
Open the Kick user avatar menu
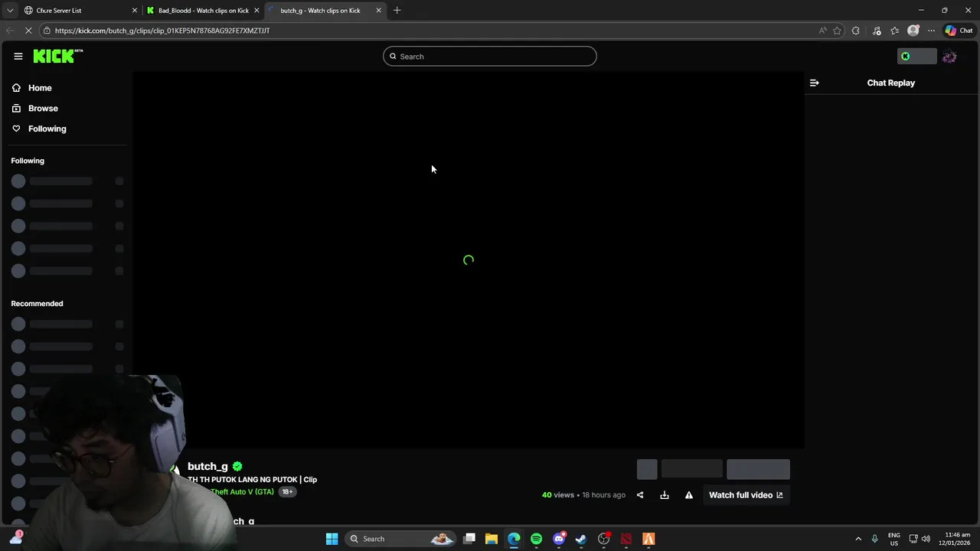pos(949,57)
